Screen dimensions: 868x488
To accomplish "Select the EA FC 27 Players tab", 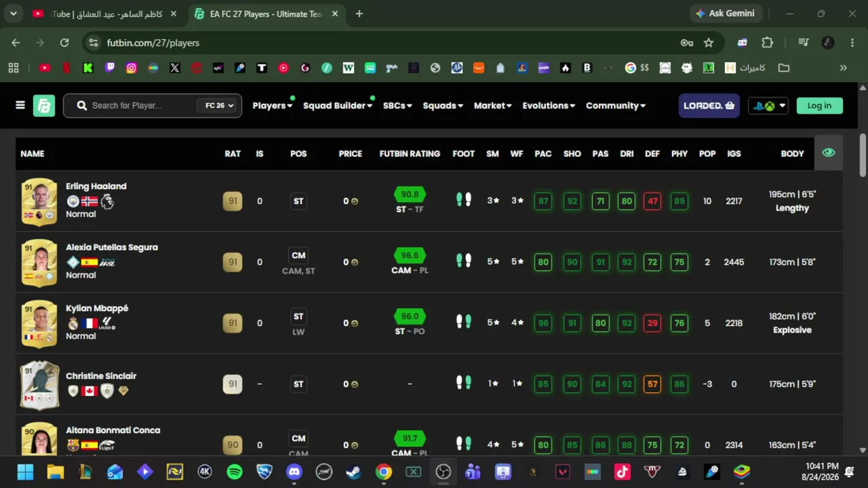I will coord(267,14).
